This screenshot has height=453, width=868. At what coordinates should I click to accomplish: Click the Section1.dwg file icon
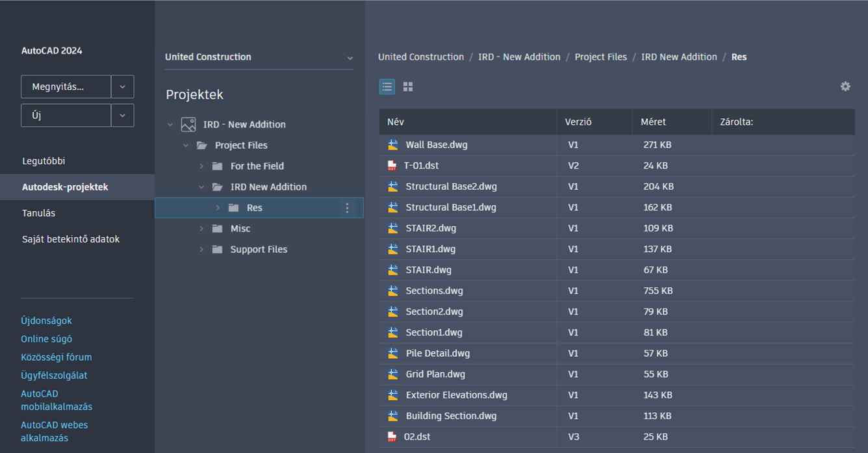tap(393, 332)
